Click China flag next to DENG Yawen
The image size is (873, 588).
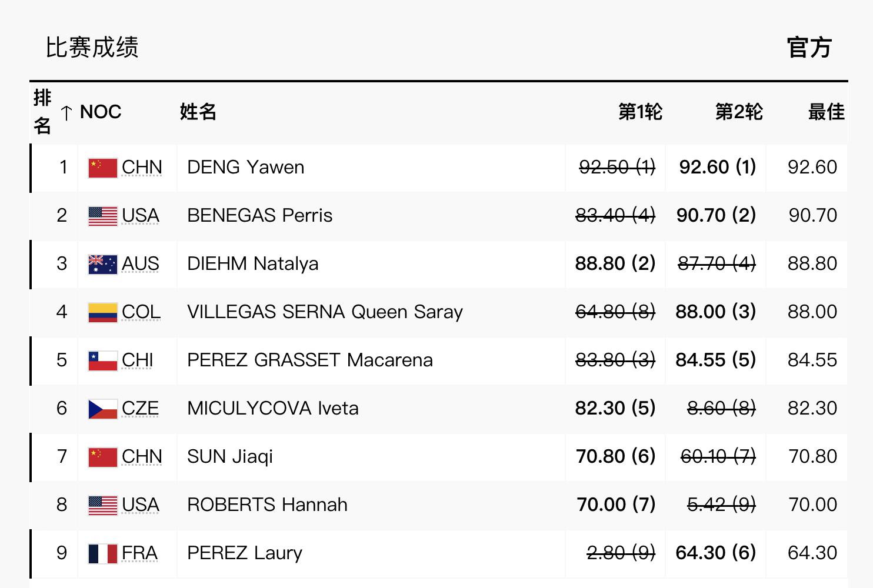click(102, 168)
